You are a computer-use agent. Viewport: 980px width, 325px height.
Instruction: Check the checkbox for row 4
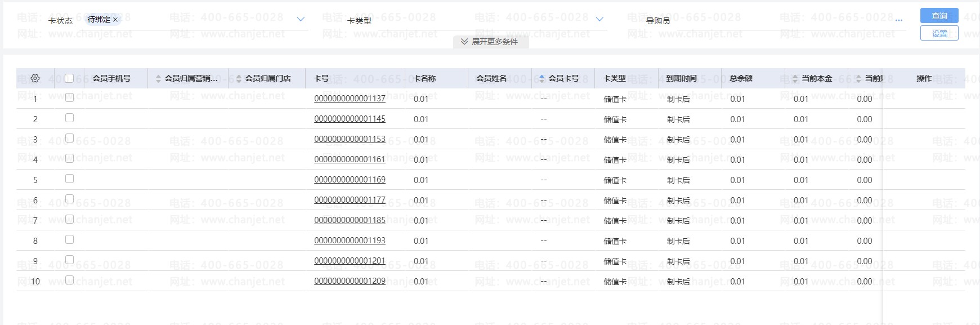(69, 158)
